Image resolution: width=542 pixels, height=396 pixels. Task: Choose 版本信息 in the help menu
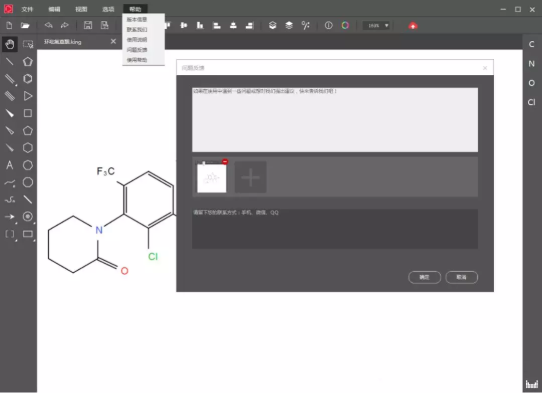tap(137, 20)
